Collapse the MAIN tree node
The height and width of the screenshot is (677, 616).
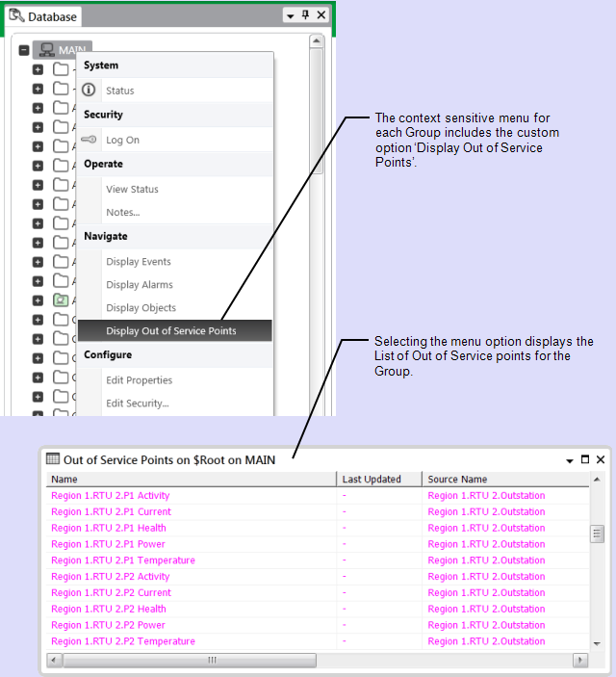(x=24, y=50)
